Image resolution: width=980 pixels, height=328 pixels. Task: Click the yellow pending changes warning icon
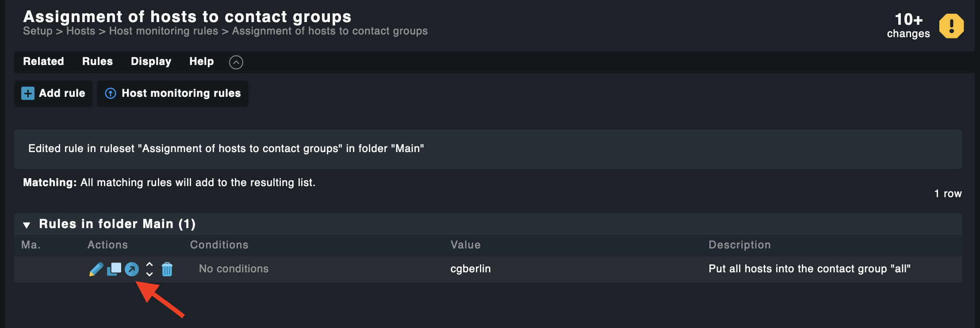(x=951, y=26)
